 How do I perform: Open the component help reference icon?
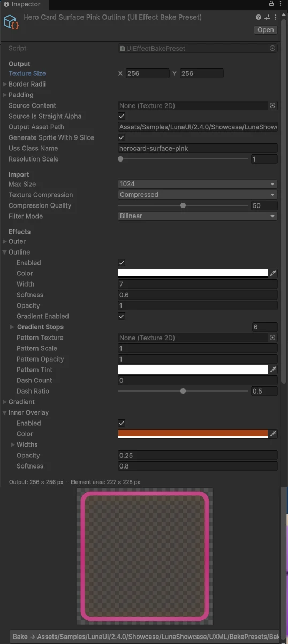[259, 17]
